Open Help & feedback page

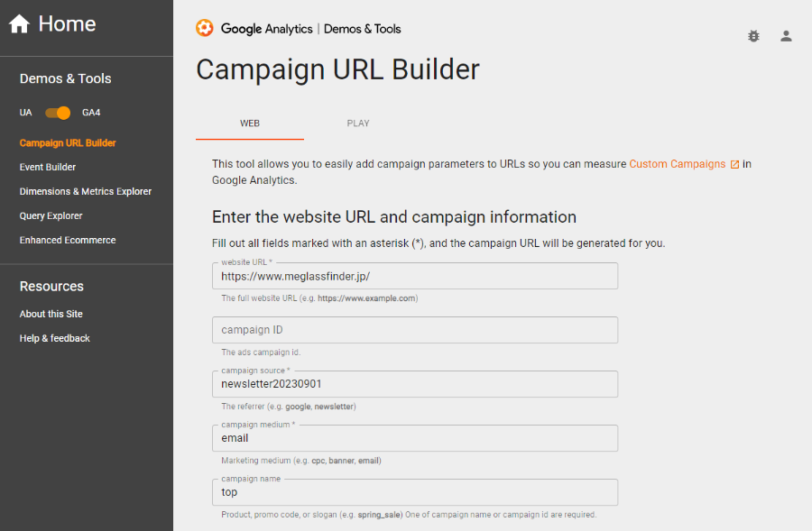click(x=55, y=338)
